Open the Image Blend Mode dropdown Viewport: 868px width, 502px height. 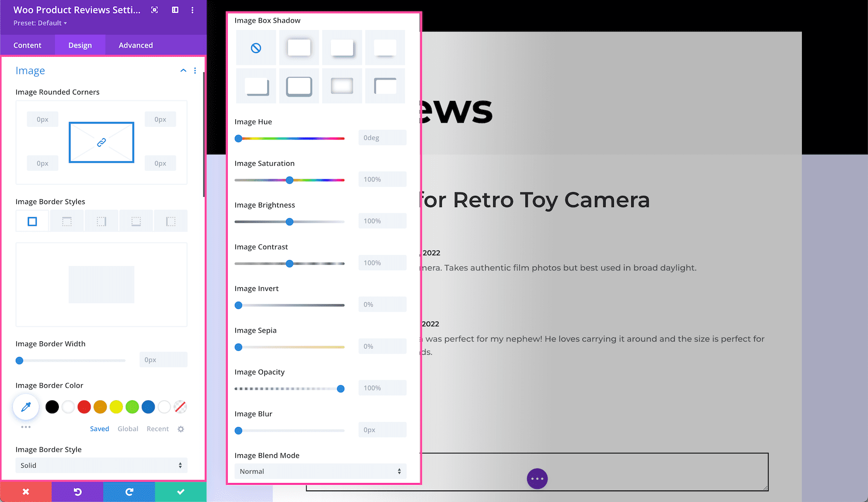point(320,472)
